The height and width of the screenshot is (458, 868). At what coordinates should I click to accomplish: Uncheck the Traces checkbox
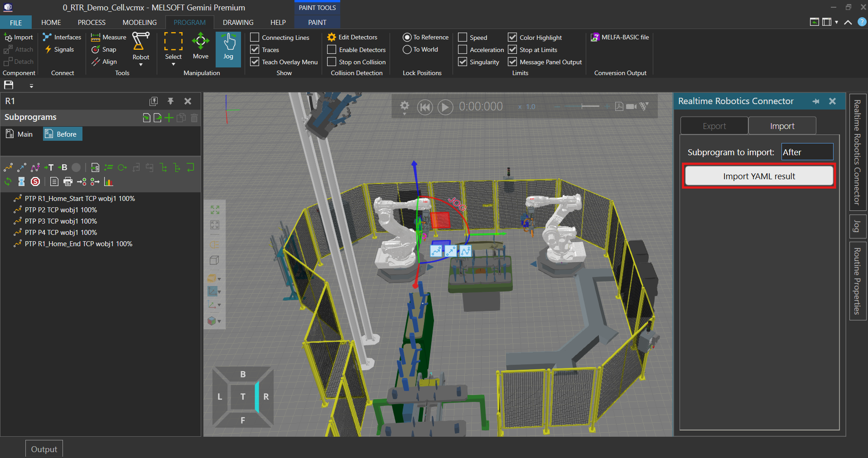click(x=255, y=49)
